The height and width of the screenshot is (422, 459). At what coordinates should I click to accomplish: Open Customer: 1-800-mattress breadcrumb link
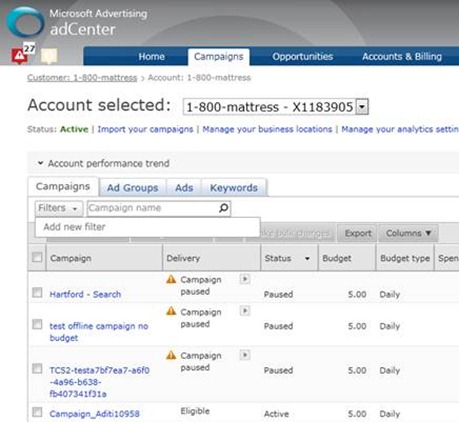click(82, 78)
